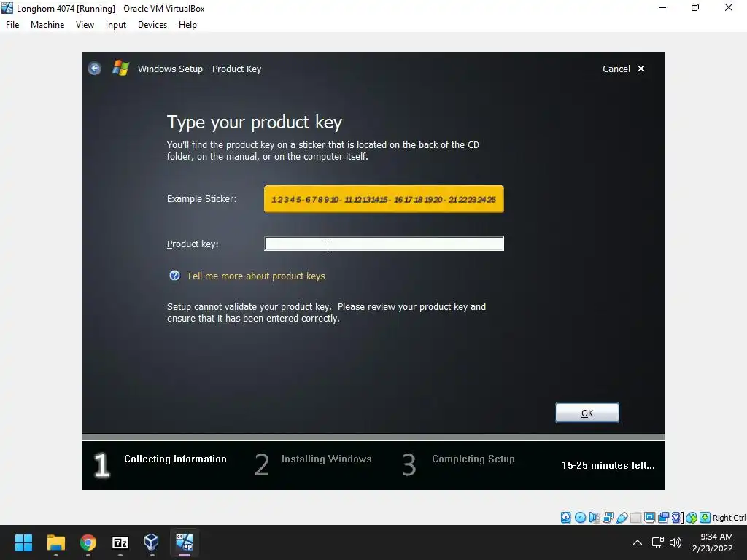
Task: Minimize the VirtualBox window
Action: click(x=662, y=7)
